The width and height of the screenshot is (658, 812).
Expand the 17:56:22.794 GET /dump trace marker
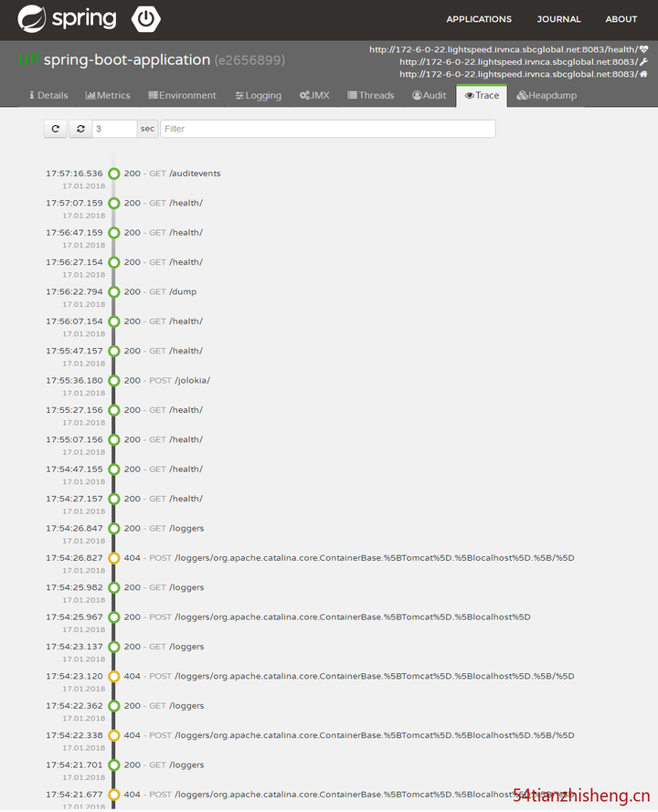(114, 292)
